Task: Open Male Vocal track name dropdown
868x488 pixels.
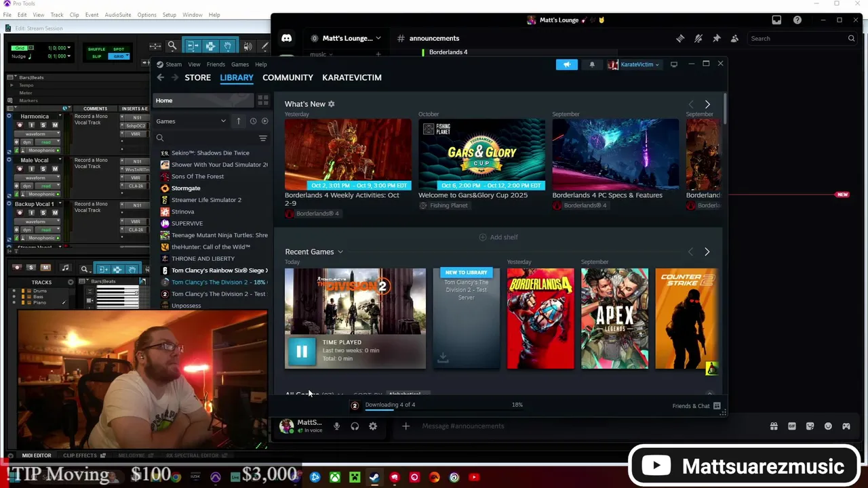Action: [x=60, y=161]
